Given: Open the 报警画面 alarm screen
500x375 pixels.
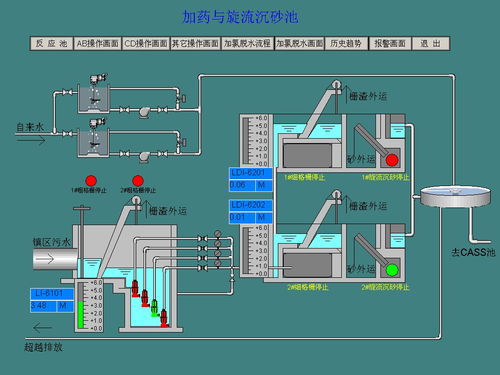Looking at the screenshot, I should point(390,43).
